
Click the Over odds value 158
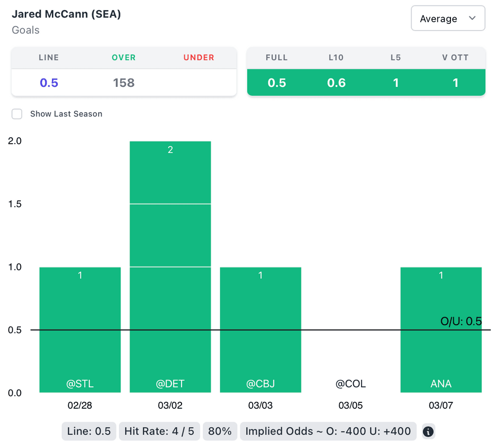124,83
